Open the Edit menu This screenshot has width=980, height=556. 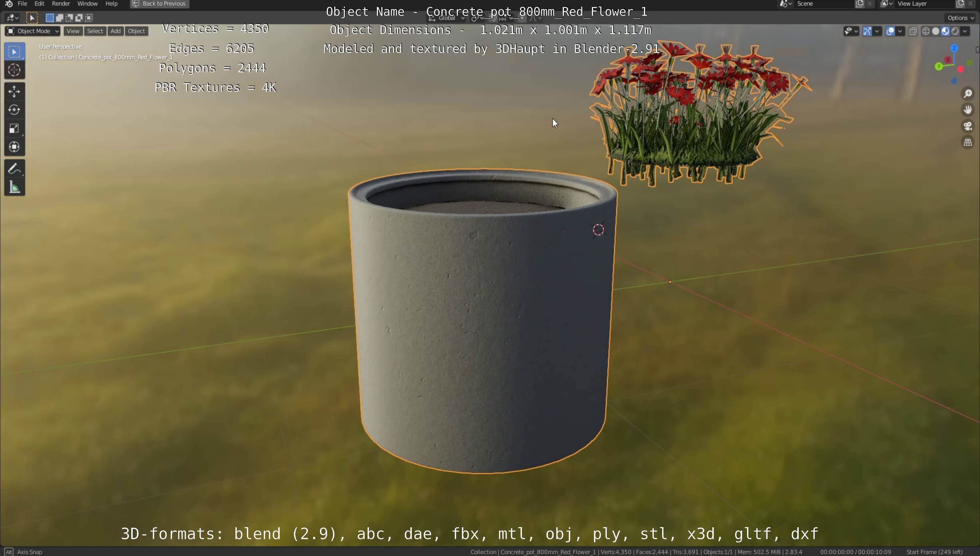39,4
